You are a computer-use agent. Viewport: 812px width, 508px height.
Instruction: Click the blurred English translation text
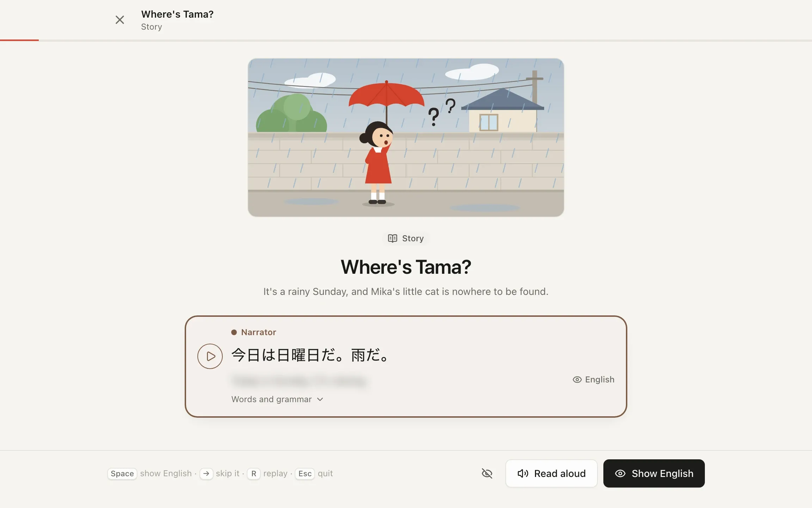pyautogui.click(x=300, y=381)
